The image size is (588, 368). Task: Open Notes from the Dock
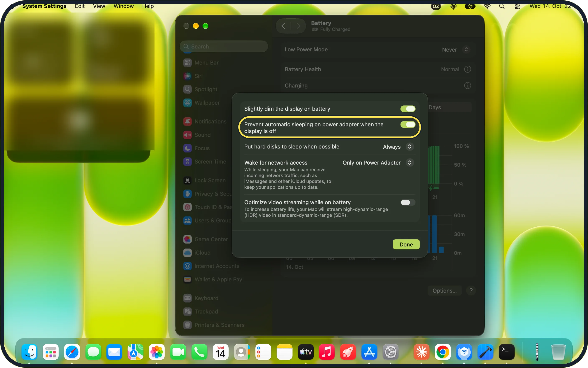[284, 352]
